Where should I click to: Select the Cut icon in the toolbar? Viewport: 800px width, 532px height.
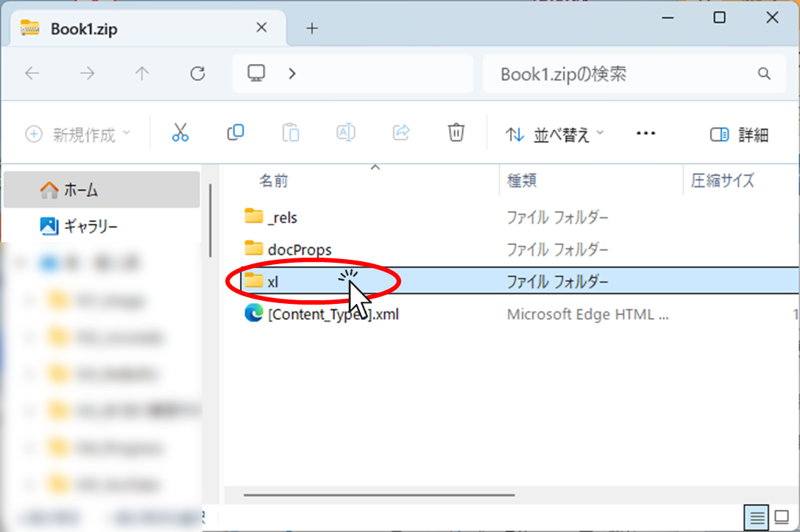pyautogui.click(x=180, y=132)
